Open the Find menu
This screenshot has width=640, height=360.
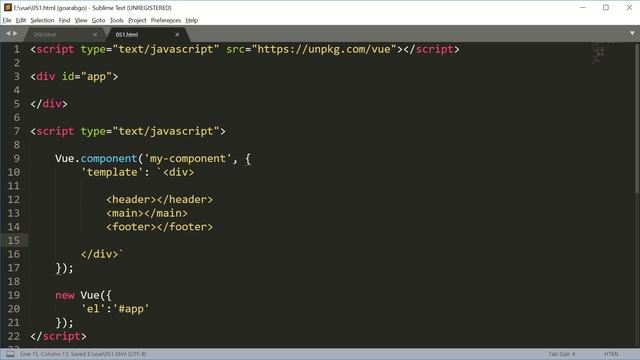click(64, 20)
